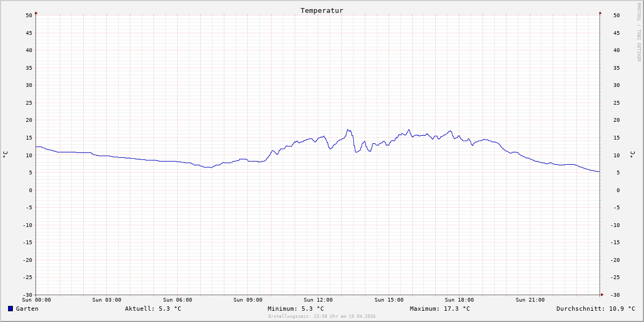The image size is (644, 322).
Task: Click the chart title 'Temperatur'
Action: 322,10
